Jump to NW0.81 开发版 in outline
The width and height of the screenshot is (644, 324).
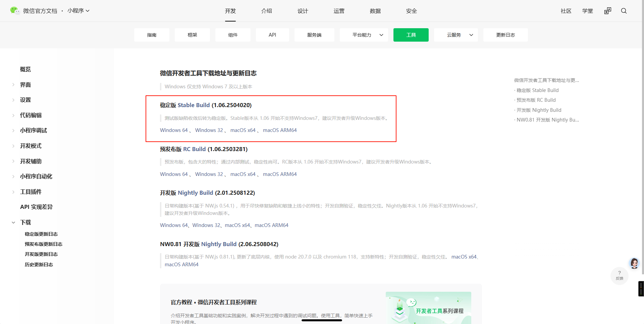[x=547, y=120]
